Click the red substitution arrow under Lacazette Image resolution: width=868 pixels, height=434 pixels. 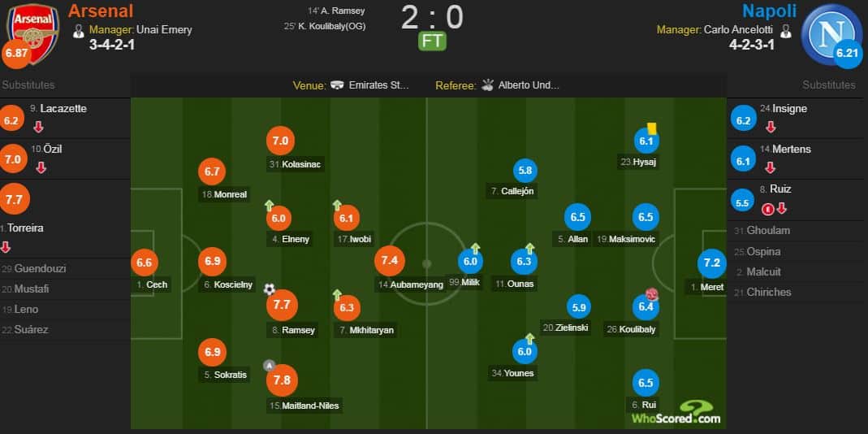38,127
